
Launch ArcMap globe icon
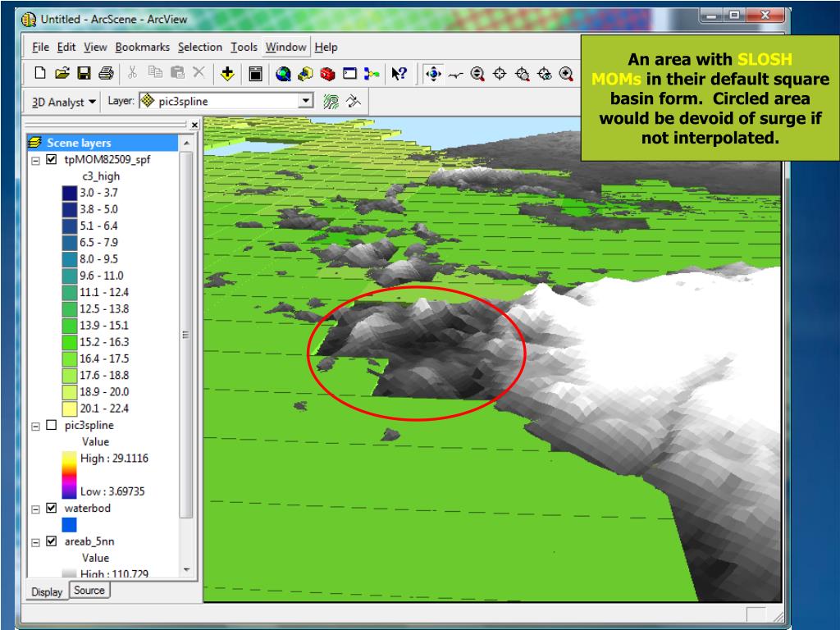point(283,74)
